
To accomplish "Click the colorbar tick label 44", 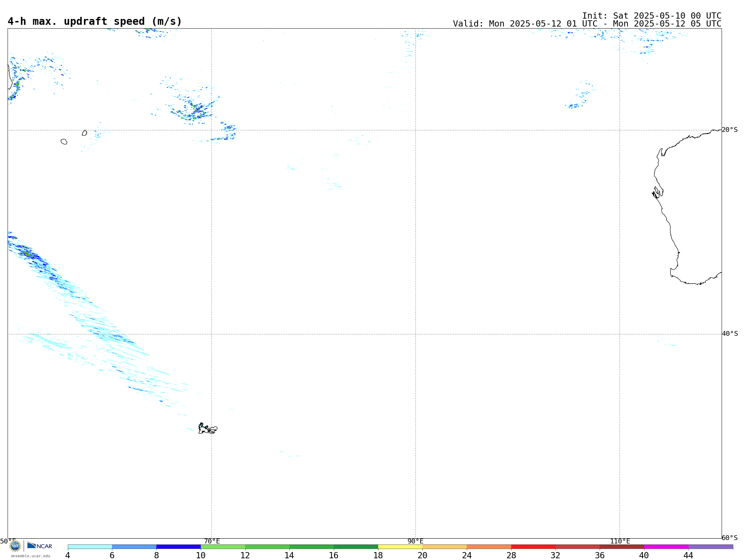I will point(689,556).
